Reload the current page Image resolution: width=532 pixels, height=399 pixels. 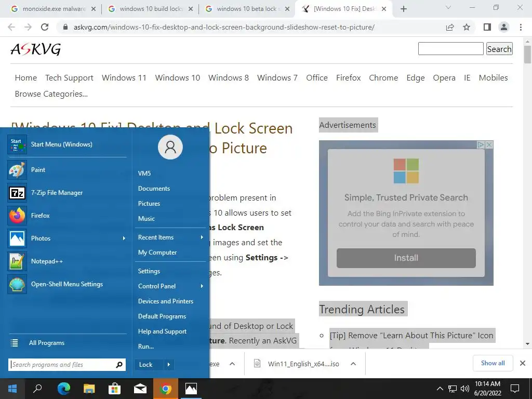point(45,27)
